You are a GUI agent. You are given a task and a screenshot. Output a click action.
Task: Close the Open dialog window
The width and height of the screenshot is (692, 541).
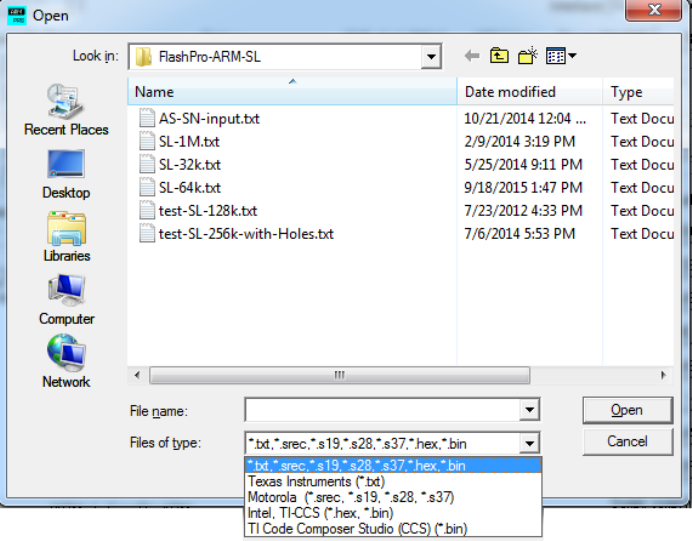pos(654,10)
